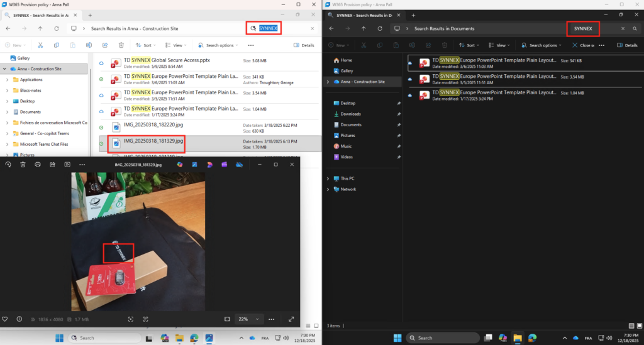Viewport: 644px width, 345px height.
Task: Refresh the dark Explorer window
Action: click(x=379, y=28)
